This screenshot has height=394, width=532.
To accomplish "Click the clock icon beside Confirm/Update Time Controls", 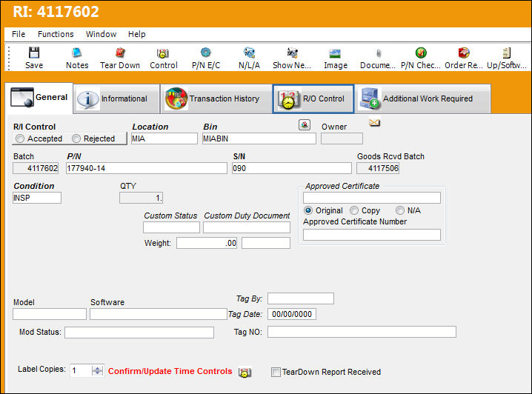I will (x=245, y=373).
